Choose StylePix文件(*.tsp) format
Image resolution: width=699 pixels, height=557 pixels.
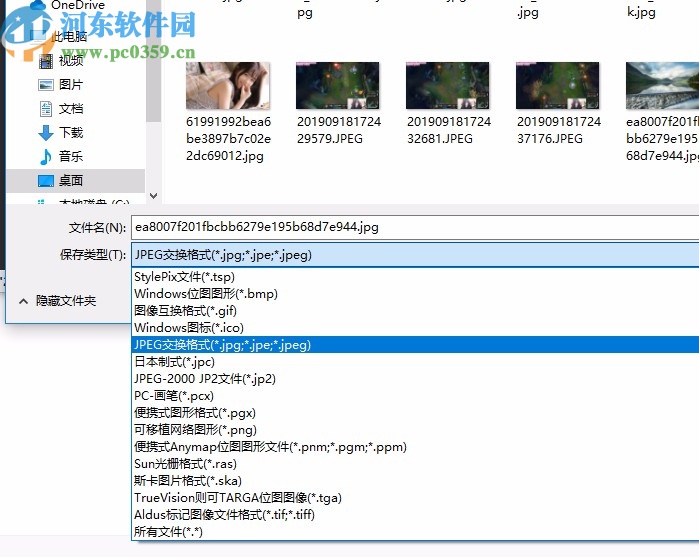coord(415,277)
